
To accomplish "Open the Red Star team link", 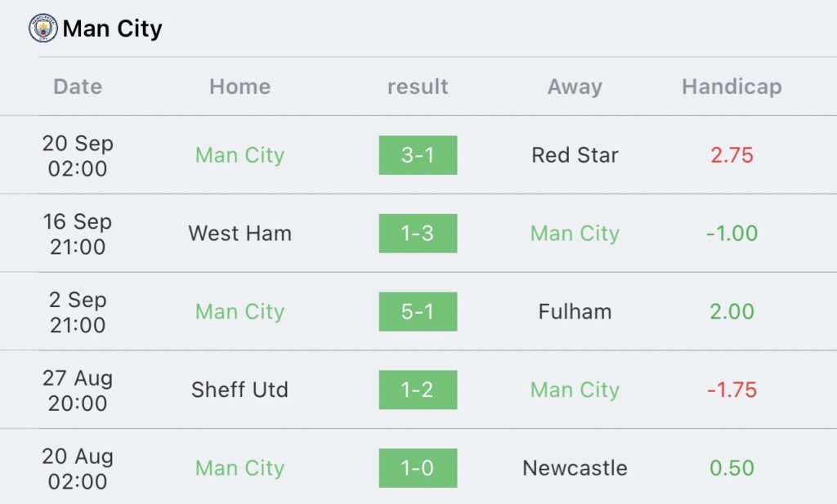I will click(575, 155).
